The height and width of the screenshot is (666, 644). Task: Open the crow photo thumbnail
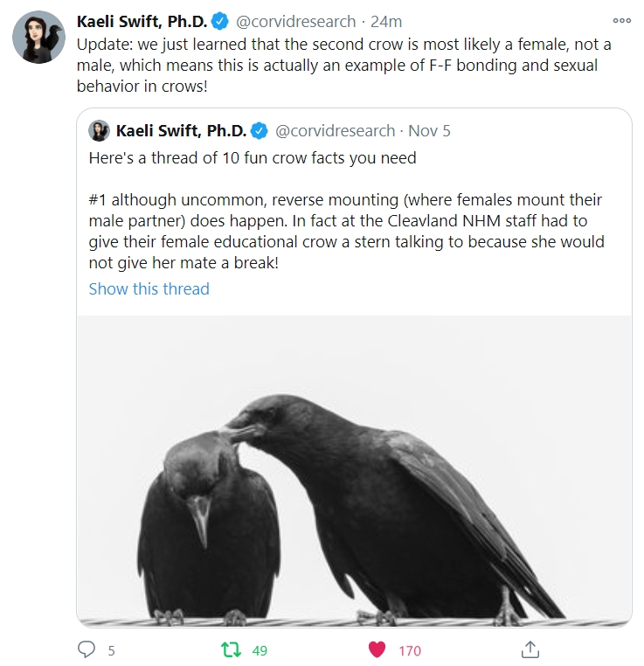[354, 470]
